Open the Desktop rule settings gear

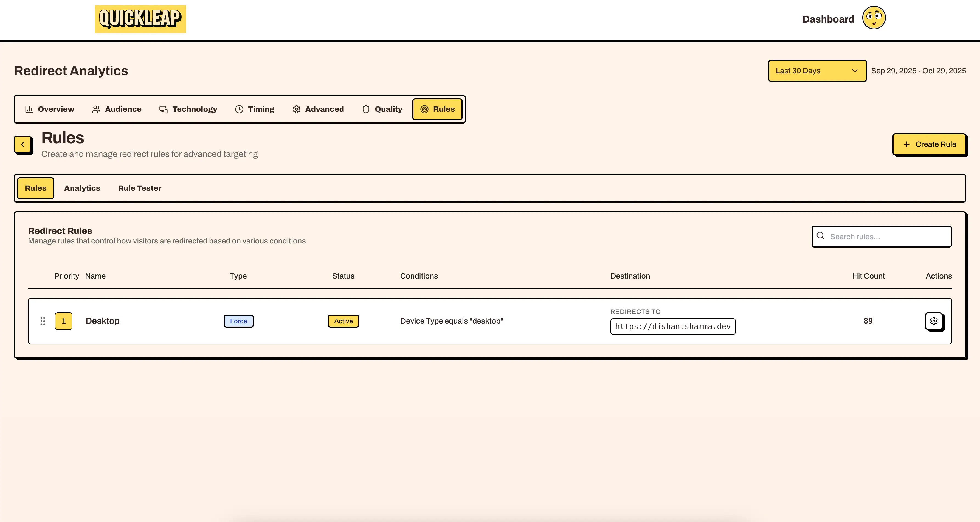(934, 321)
